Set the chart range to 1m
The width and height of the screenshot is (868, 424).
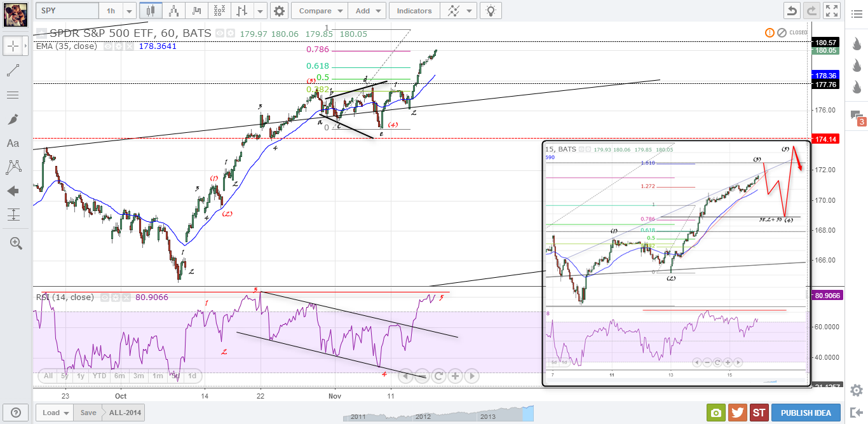pos(158,376)
